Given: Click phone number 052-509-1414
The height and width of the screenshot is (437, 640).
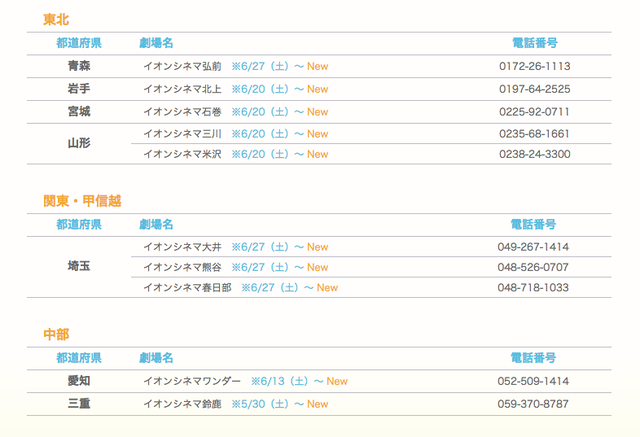Looking at the screenshot, I should (x=533, y=381).
